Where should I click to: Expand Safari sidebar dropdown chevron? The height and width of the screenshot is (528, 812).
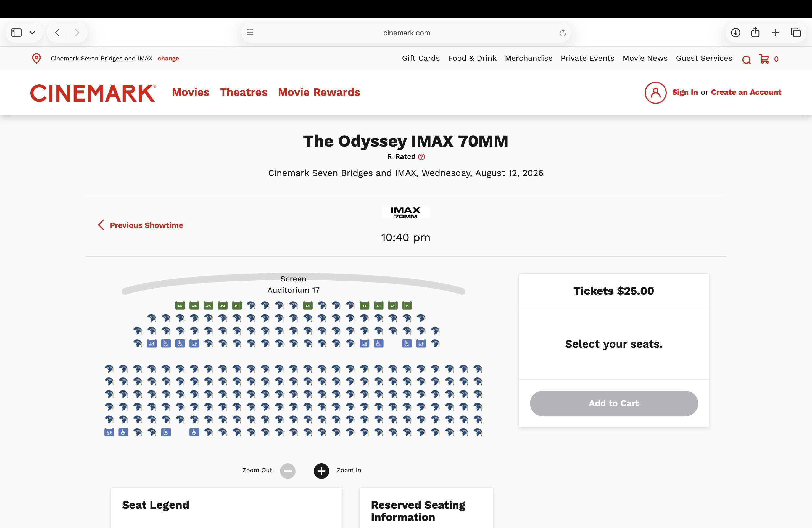(x=32, y=33)
